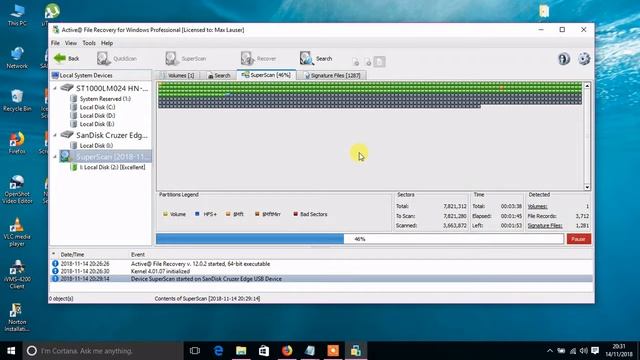Viewport: 640px width, 360px height.
Task: Click the Windows Start button
Action: click(x=11, y=351)
